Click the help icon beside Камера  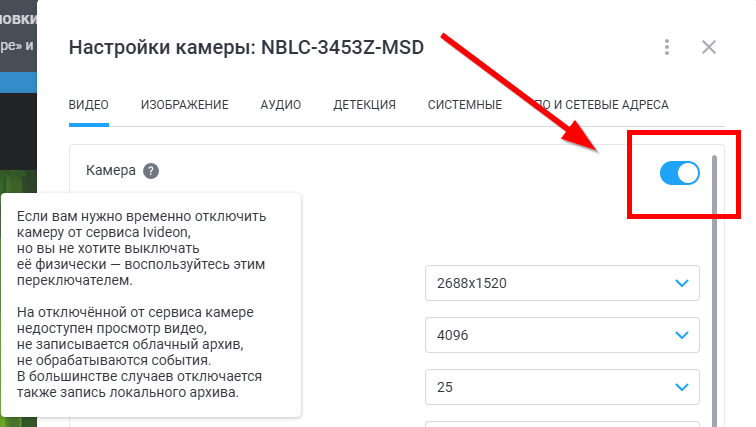[x=151, y=171]
